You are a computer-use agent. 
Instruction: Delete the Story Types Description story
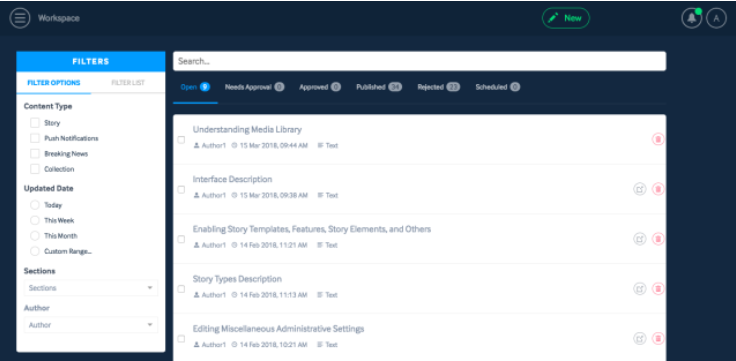658,289
